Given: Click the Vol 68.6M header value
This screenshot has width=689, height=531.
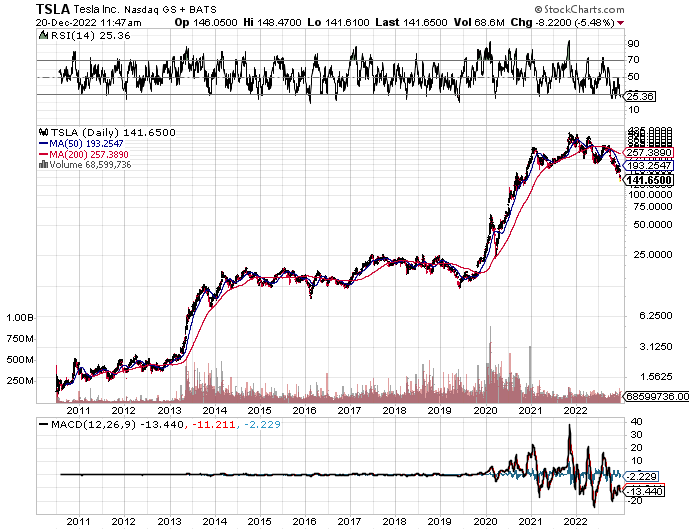Looking at the screenshot, I should tap(479, 22).
